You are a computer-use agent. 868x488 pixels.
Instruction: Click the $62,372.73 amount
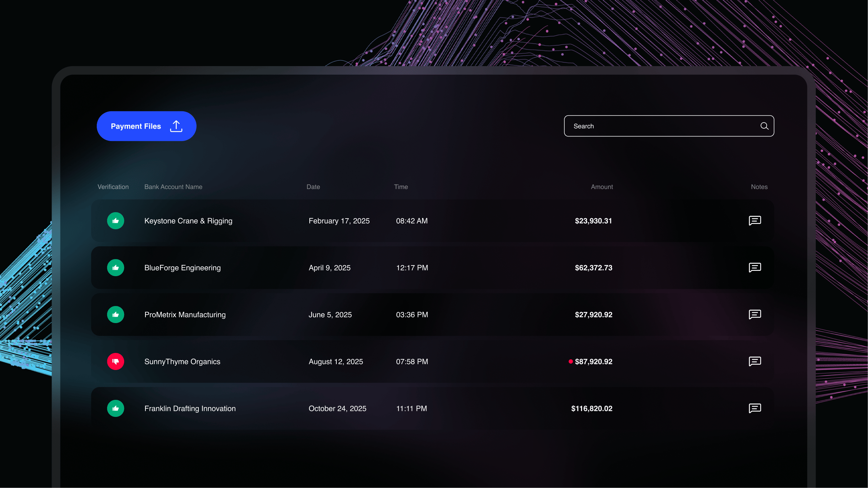coord(593,268)
